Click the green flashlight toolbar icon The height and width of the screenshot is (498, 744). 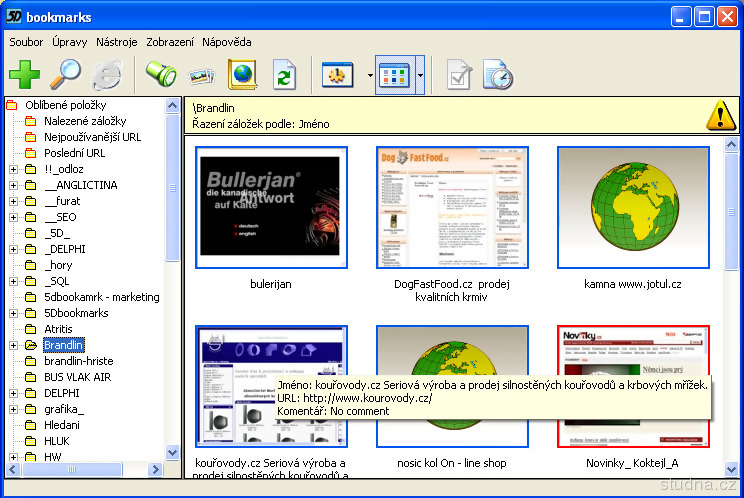coord(160,74)
